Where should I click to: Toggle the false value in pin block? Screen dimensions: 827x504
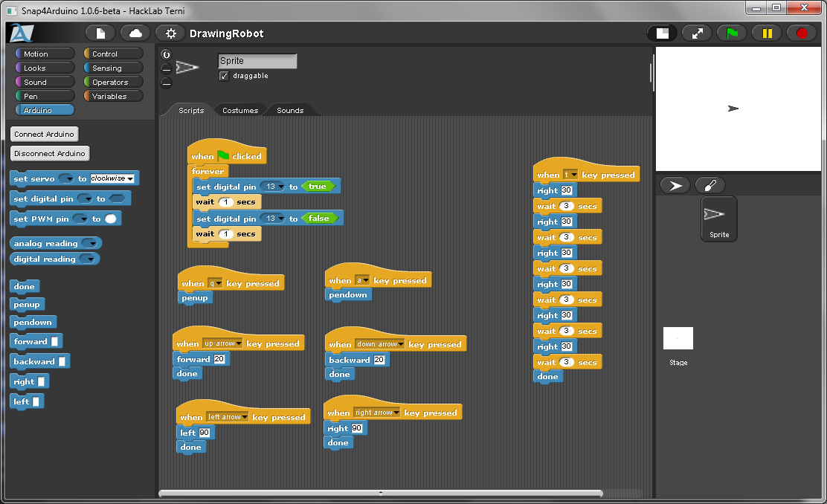(x=318, y=219)
